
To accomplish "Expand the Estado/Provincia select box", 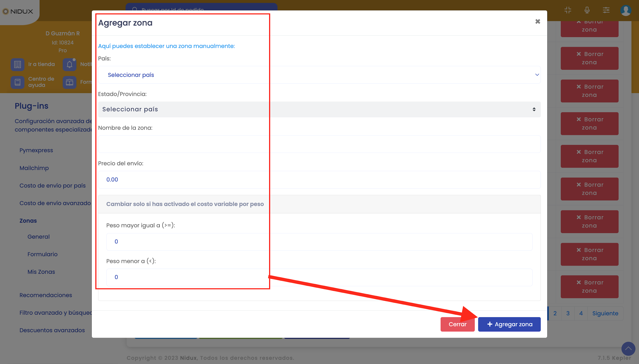I will click(x=319, y=109).
